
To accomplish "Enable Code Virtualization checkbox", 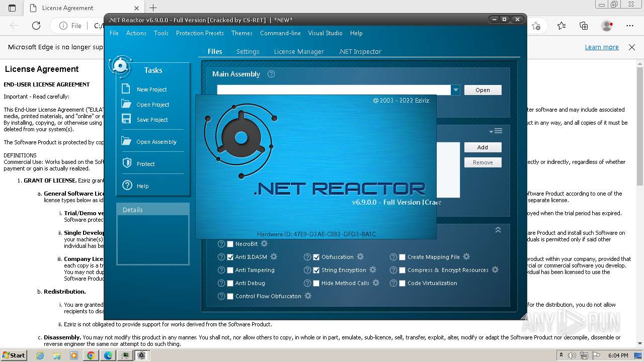I will click(x=403, y=283).
